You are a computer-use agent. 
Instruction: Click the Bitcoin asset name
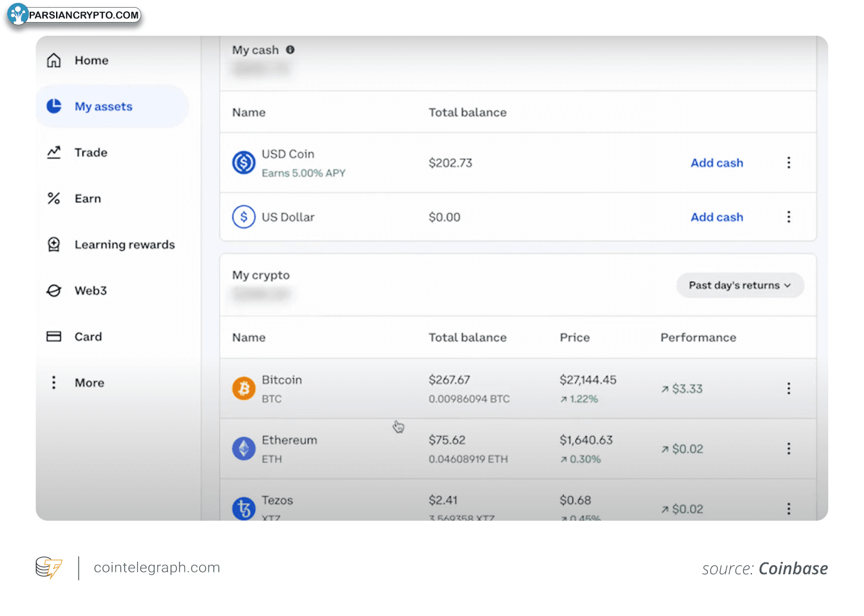click(x=282, y=380)
